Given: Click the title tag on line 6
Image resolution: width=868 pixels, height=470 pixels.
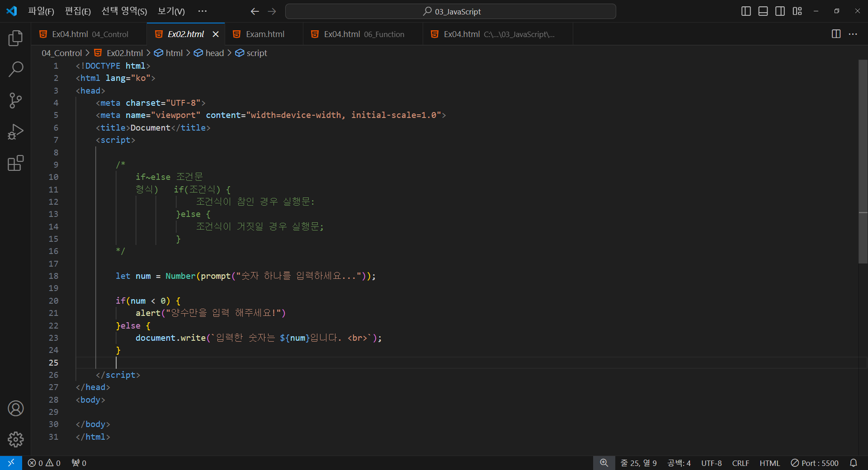Looking at the screenshot, I should point(153,128).
